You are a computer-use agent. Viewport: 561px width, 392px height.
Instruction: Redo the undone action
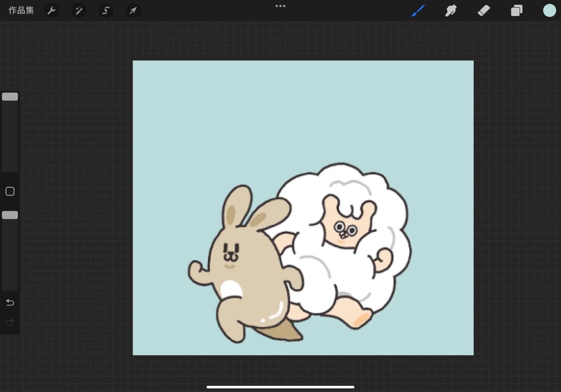point(10,323)
